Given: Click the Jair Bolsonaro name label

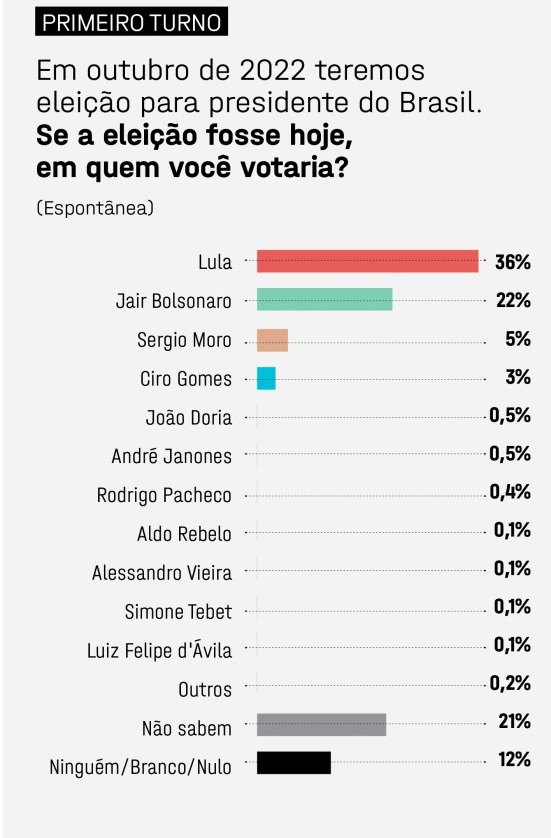Looking at the screenshot, I should click(174, 301).
